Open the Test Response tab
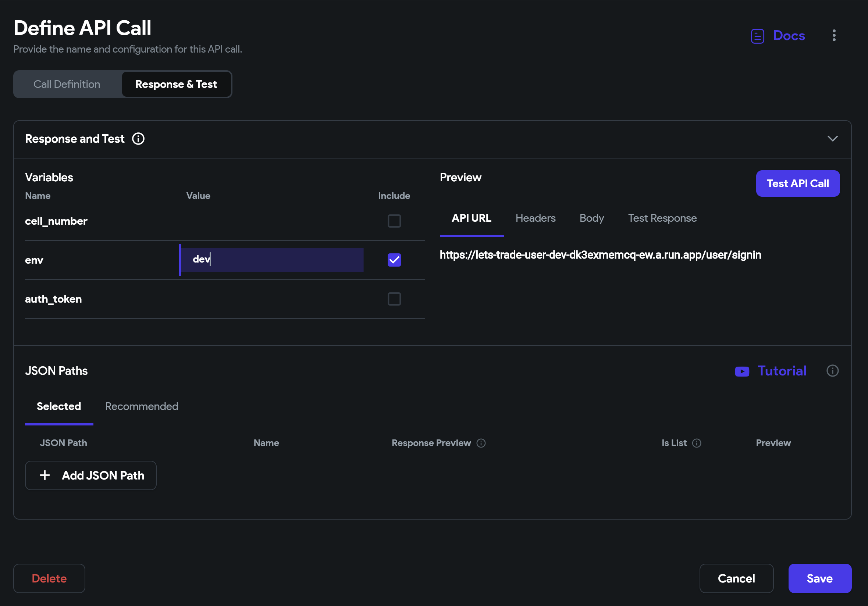This screenshot has width=868, height=606. [662, 218]
